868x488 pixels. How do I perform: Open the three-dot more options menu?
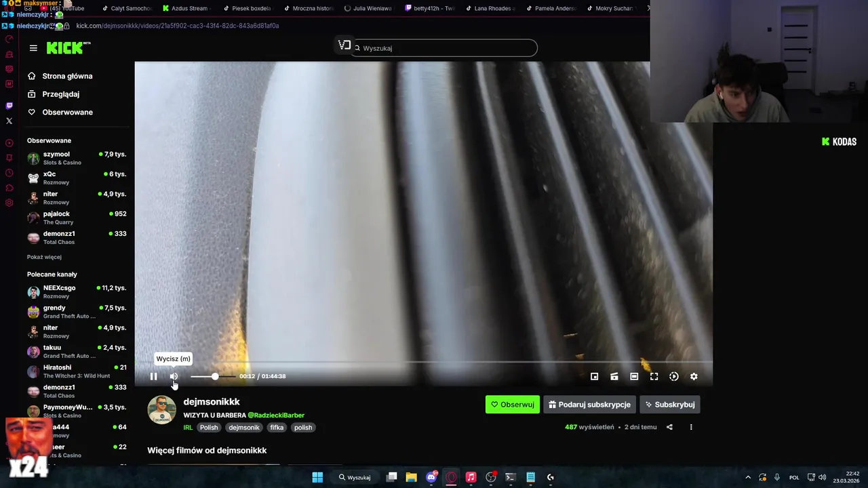pyautogui.click(x=691, y=427)
